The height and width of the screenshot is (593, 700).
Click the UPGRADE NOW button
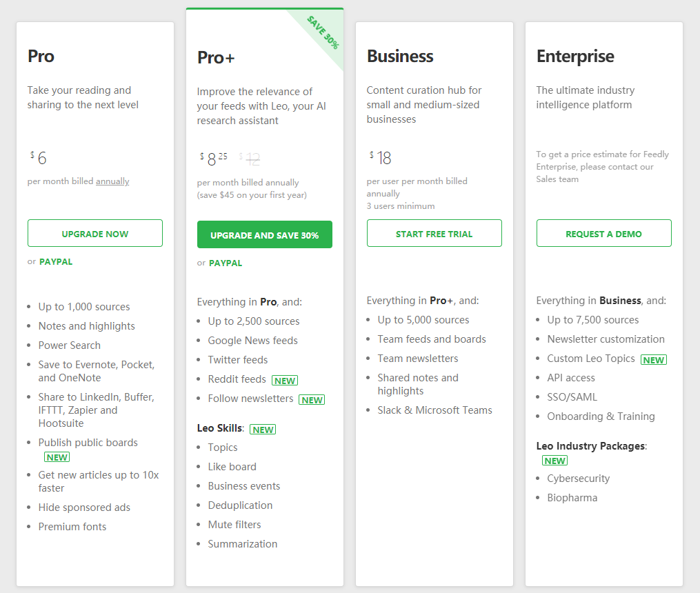click(95, 234)
